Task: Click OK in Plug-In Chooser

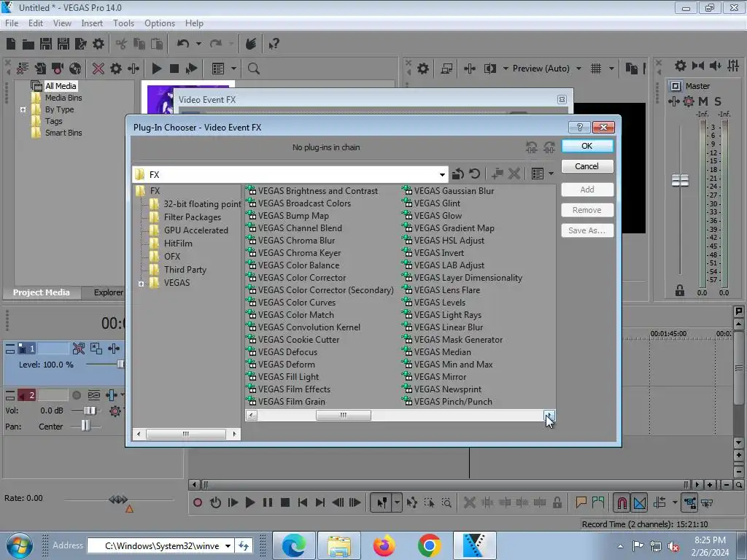Action: coord(587,146)
